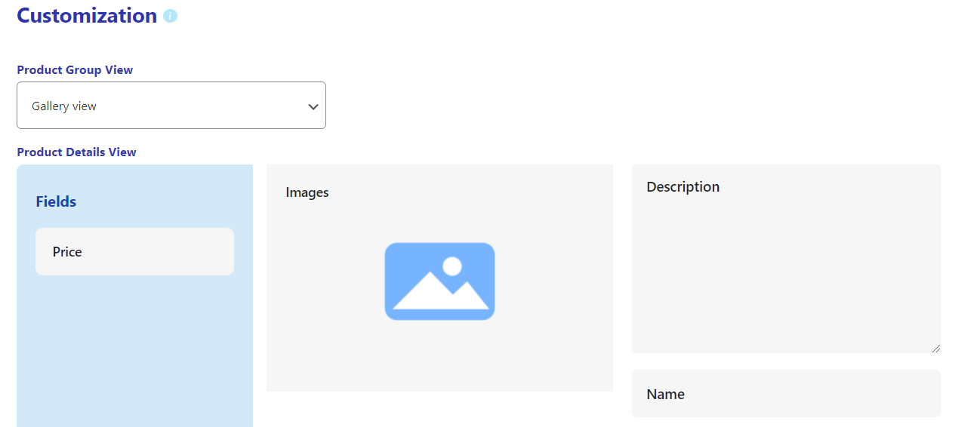This screenshot has width=980, height=427.
Task: Open the Gallery view dropdown
Action: (x=171, y=106)
